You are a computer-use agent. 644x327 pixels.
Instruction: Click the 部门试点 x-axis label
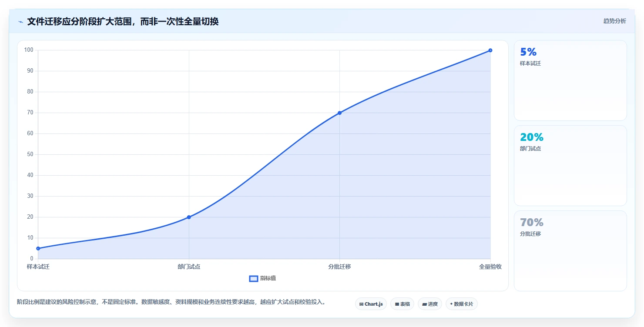click(189, 267)
